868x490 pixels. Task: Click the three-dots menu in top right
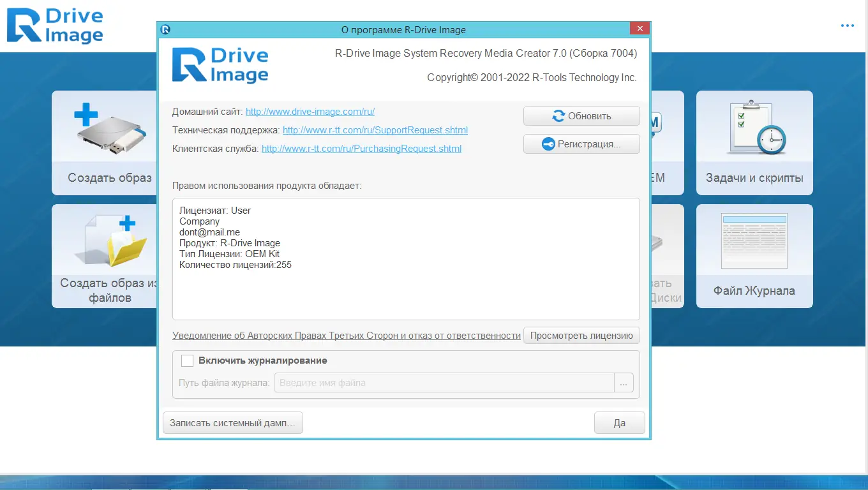(x=847, y=26)
